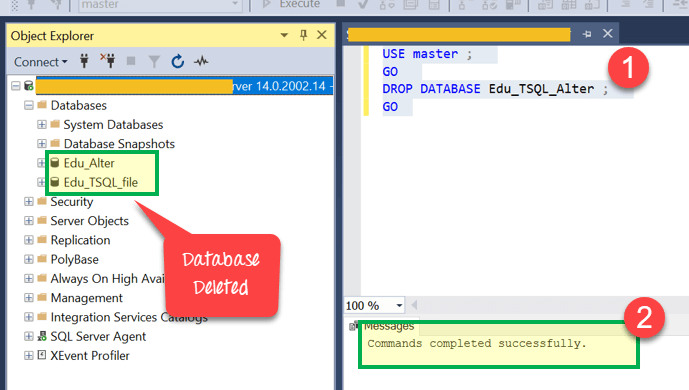
Task: Select the Edu_TSQL_file database
Action: click(101, 182)
